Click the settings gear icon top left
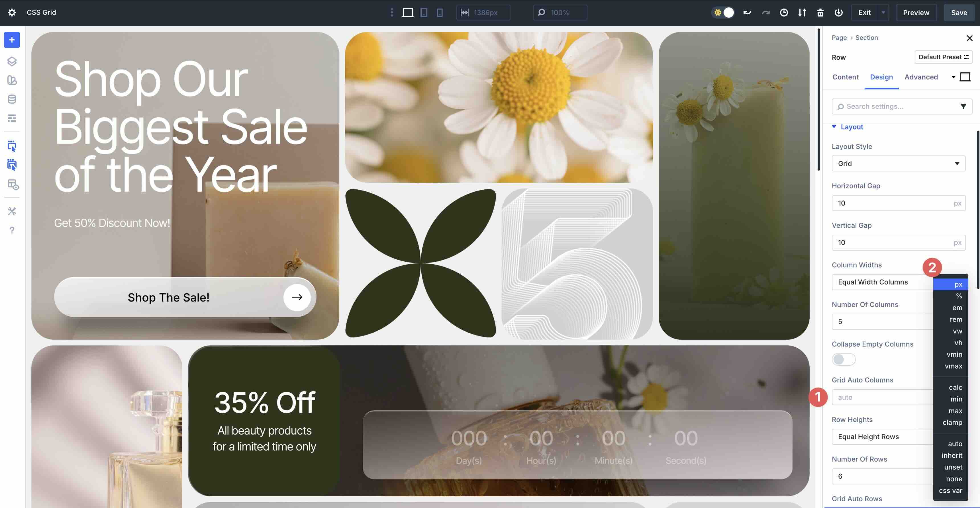Image resolution: width=980 pixels, height=508 pixels. pos(12,13)
